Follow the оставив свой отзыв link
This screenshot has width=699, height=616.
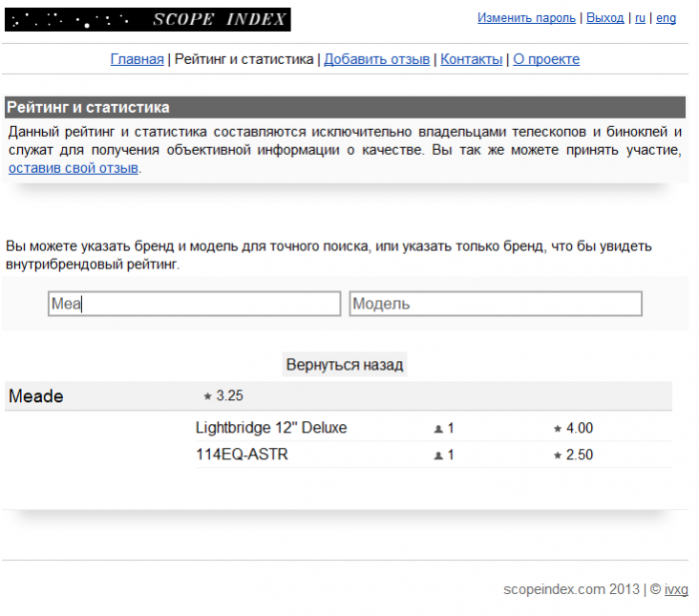click(x=73, y=168)
